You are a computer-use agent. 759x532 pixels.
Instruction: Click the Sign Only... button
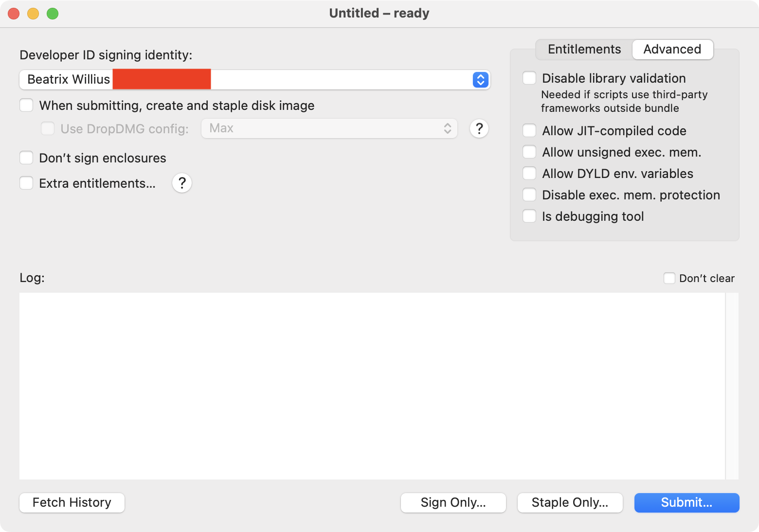click(x=453, y=503)
